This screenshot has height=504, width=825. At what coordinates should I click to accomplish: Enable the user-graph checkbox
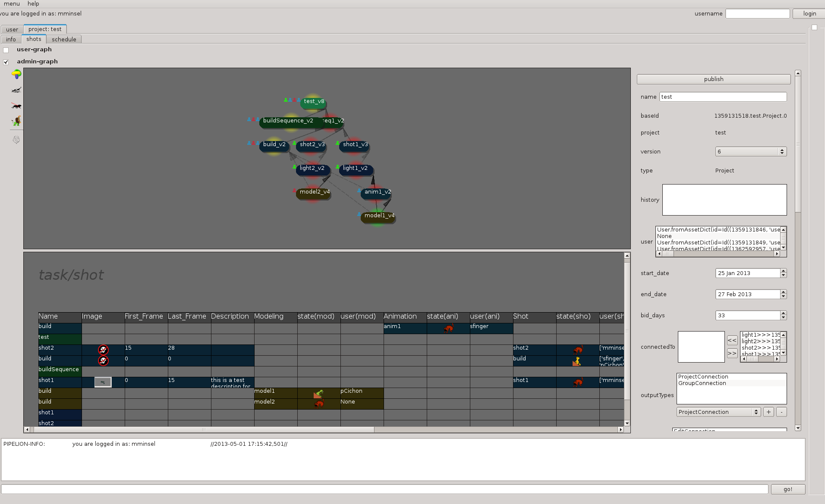pyautogui.click(x=6, y=50)
